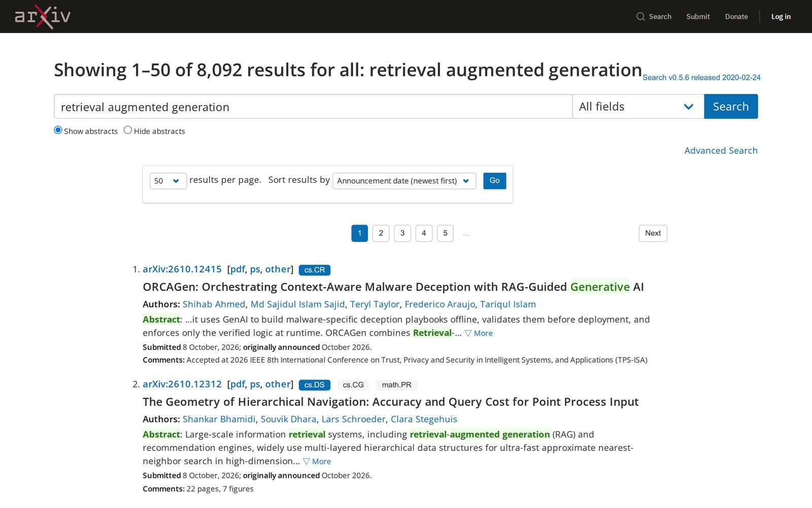
Task: Open arXiv:2610.12312 abstract page
Action: click(182, 384)
